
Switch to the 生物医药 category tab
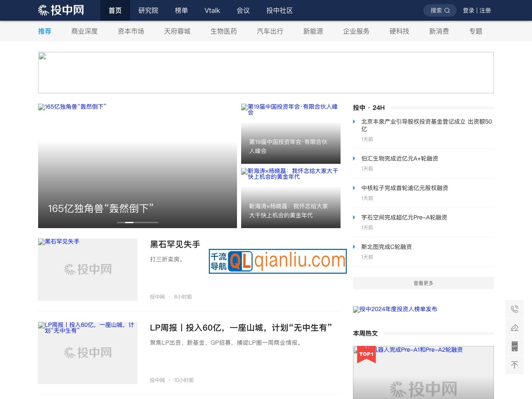tap(223, 31)
